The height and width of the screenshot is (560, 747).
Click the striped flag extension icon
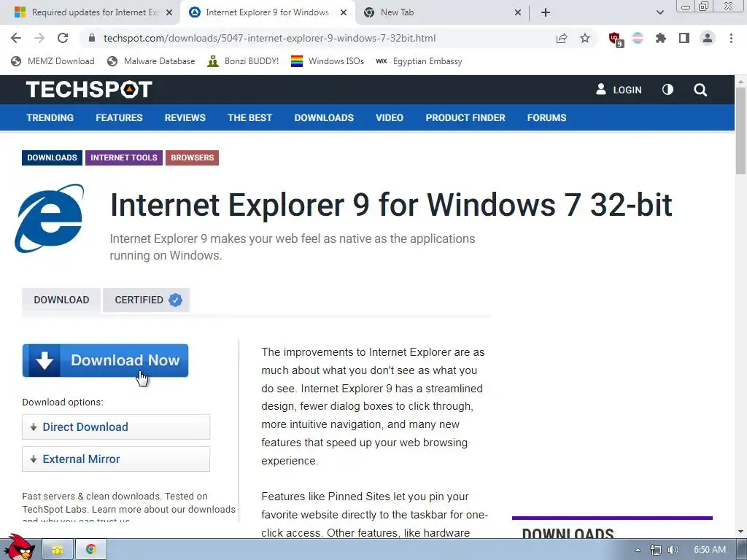638,38
